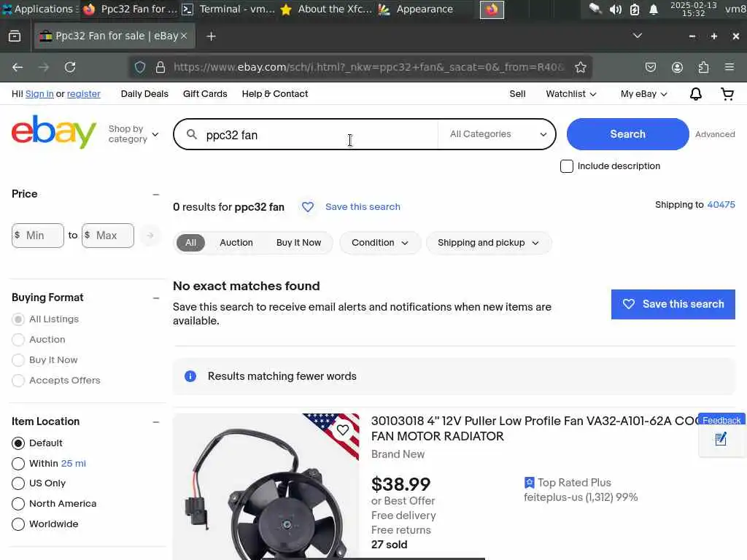List all tabs chevron in Firefox
747x560 pixels.
637,36
